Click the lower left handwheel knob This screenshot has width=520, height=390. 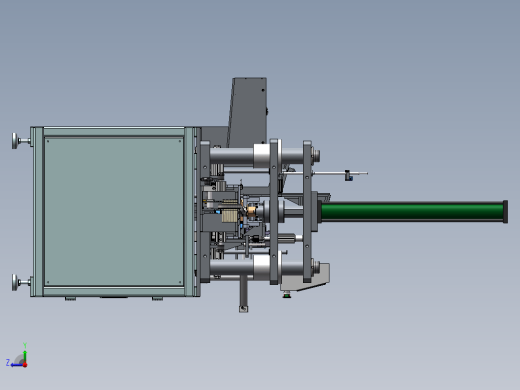point(15,282)
